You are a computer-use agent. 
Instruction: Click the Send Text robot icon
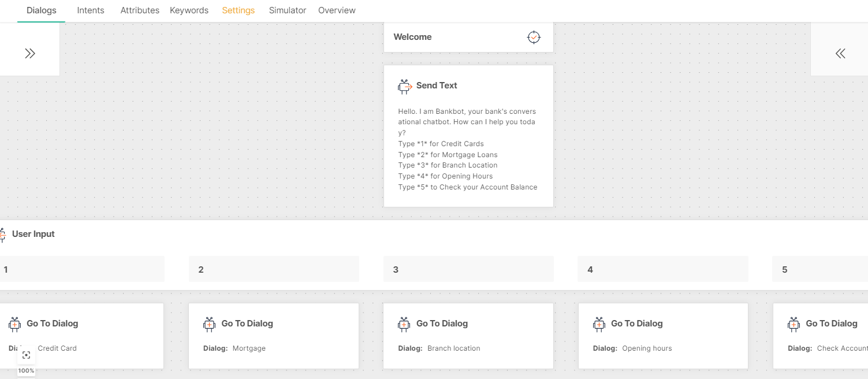point(404,86)
